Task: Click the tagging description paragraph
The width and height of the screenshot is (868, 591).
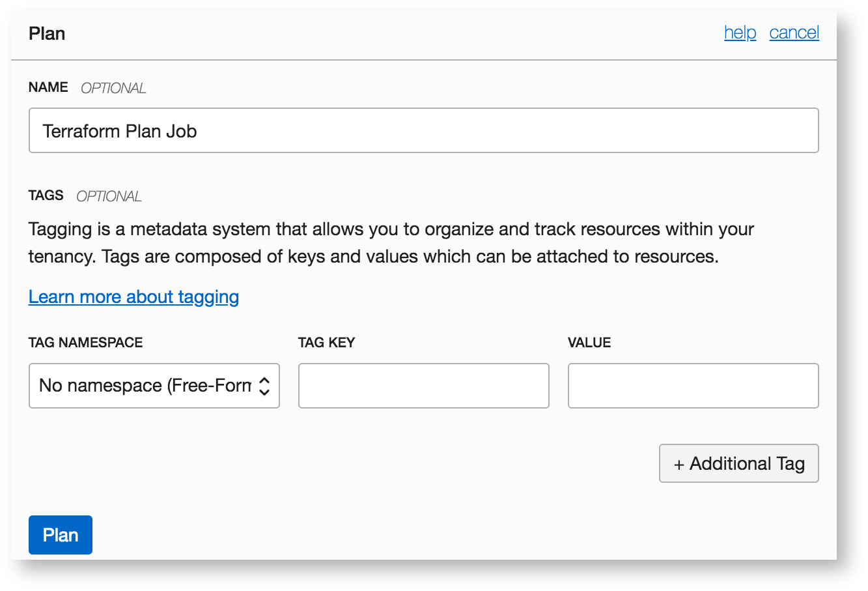Action: (x=391, y=243)
